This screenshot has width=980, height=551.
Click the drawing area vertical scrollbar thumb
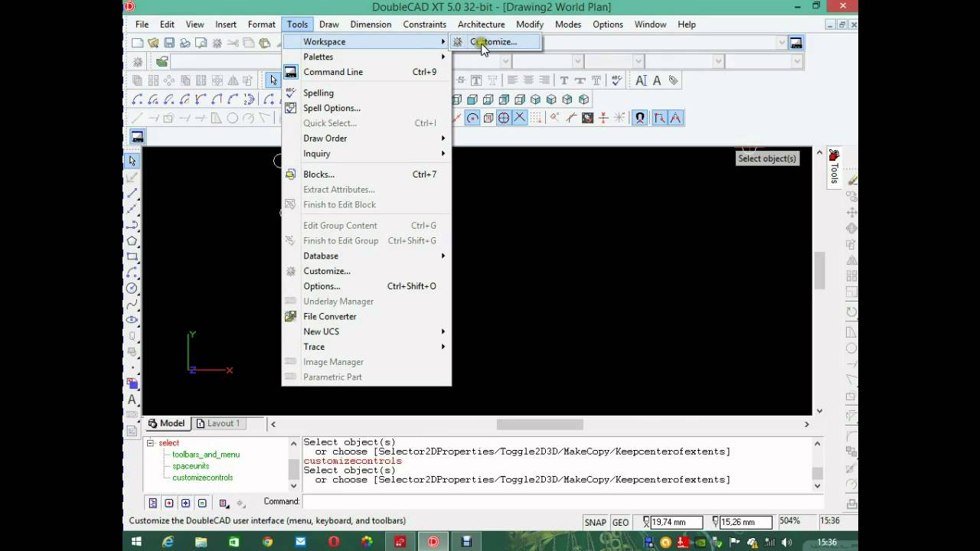coord(819,270)
